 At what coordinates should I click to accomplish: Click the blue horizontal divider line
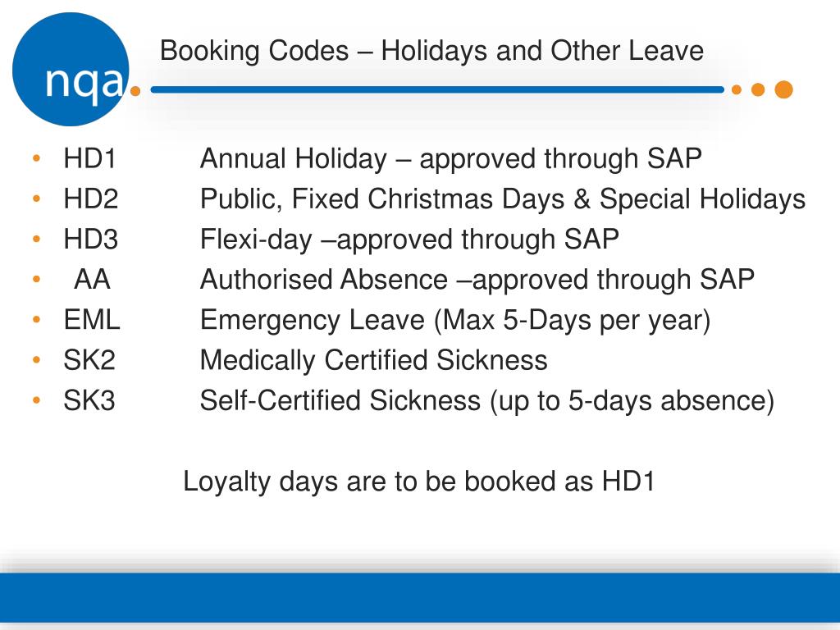pos(437,90)
